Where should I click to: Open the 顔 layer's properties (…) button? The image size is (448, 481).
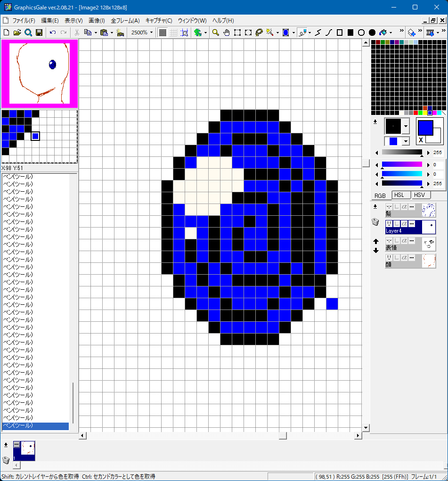coord(411,258)
